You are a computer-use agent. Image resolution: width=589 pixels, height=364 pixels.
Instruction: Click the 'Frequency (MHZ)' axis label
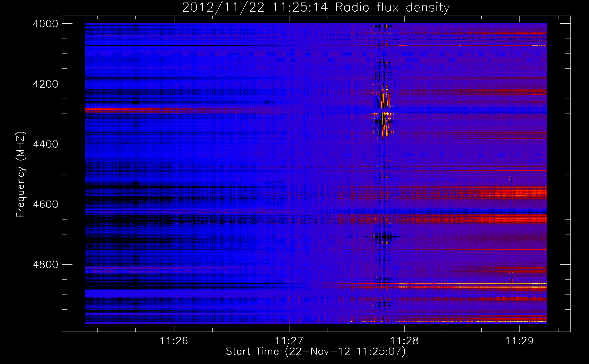pyautogui.click(x=21, y=175)
